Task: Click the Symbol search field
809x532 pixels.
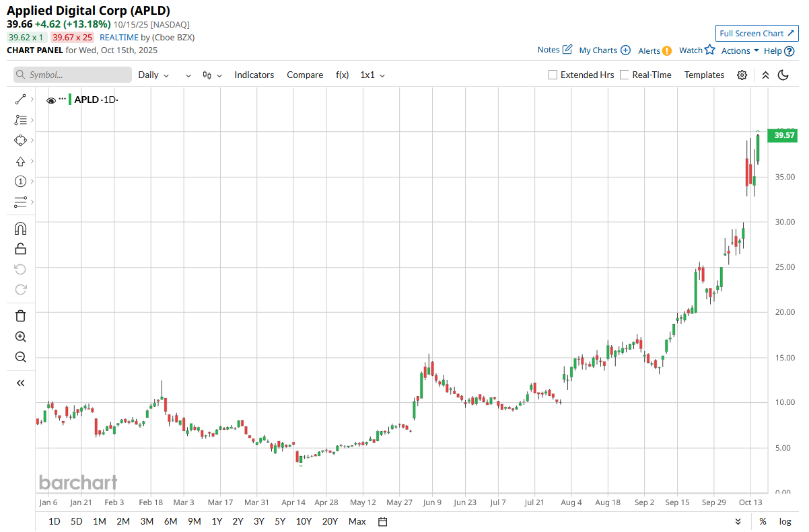Action: pos(73,75)
